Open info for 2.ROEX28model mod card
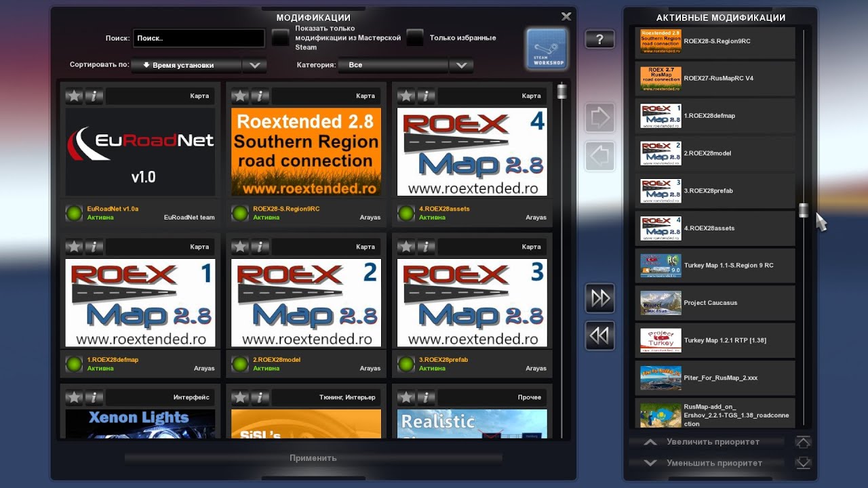The height and width of the screenshot is (488, 868). [260, 247]
